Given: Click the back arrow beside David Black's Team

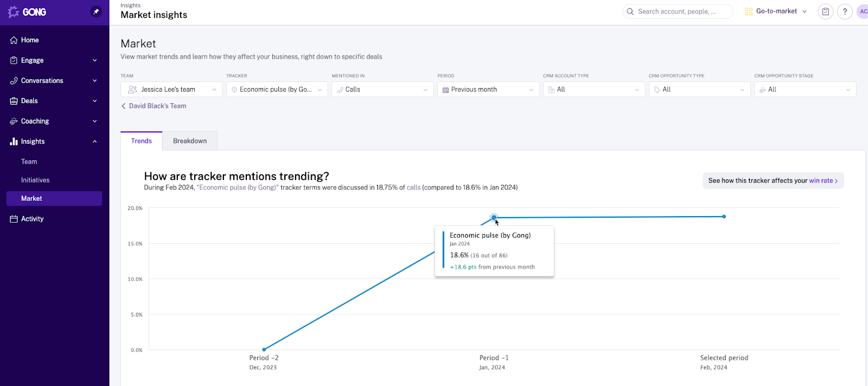Looking at the screenshot, I should pyautogui.click(x=124, y=106).
